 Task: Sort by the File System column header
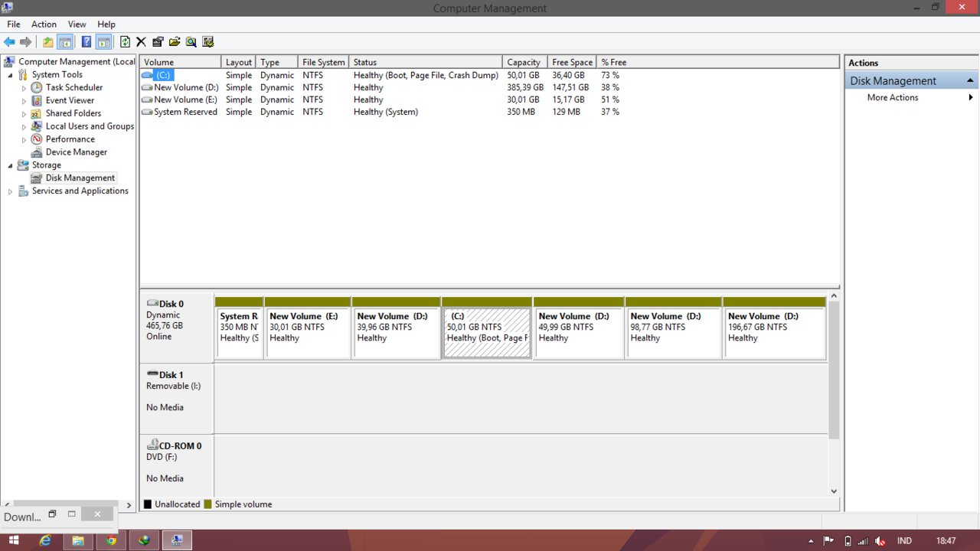[x=323, y=62]
